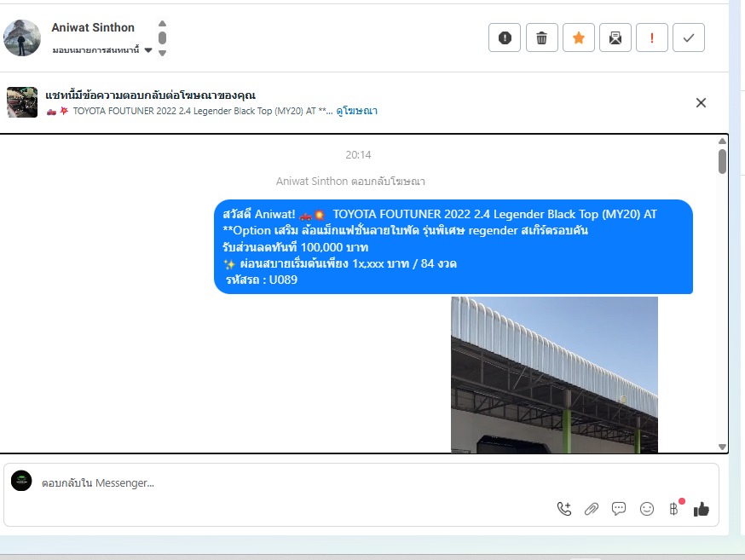Image resolution: width=745 pixels, height=560 pixels.
Task: Open the emoji picker
Action: click(x=647, y=509)
